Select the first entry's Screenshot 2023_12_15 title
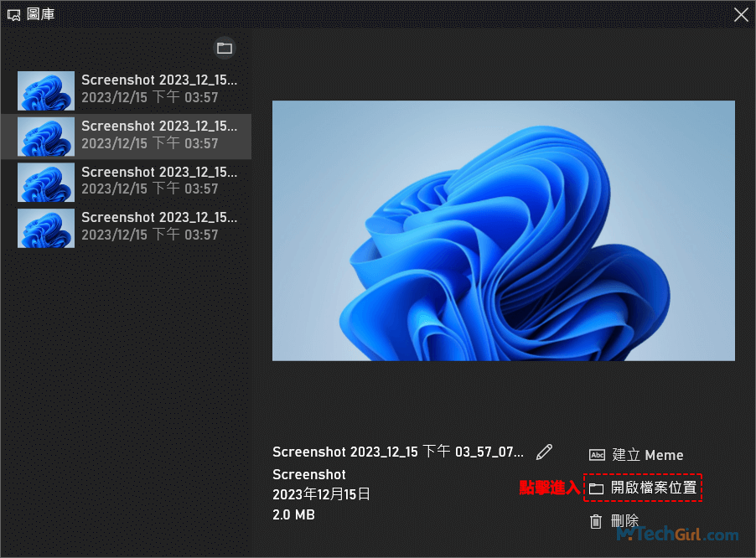This screenshot has height=558, width=756. coord(159,80)
